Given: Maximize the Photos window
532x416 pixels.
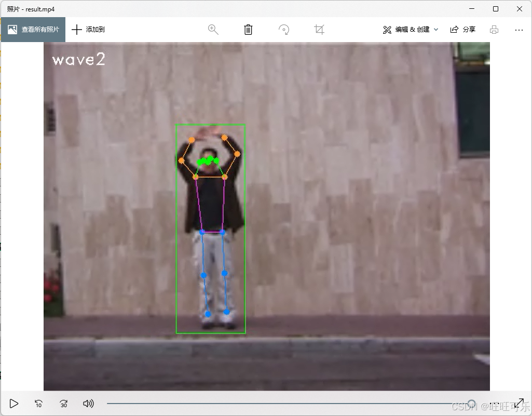Looking at the screenshot, I should 495,9.
